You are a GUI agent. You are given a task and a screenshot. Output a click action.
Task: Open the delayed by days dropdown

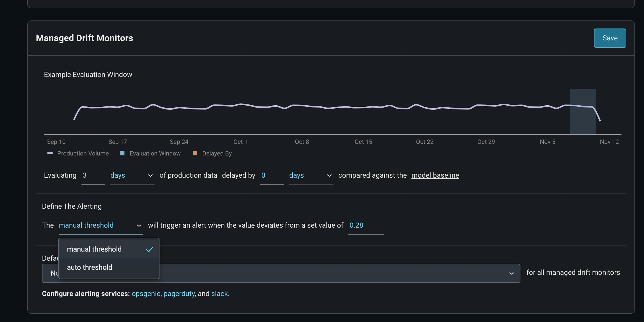311,175
